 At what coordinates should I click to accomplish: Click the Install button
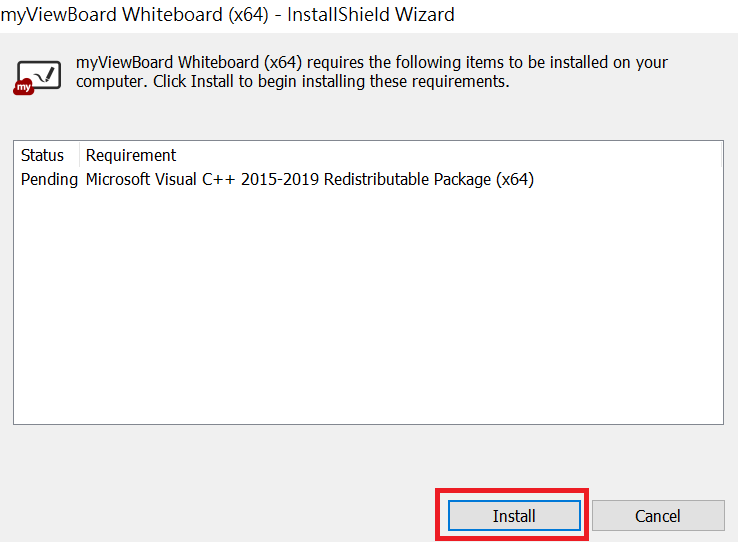[514, 516]
